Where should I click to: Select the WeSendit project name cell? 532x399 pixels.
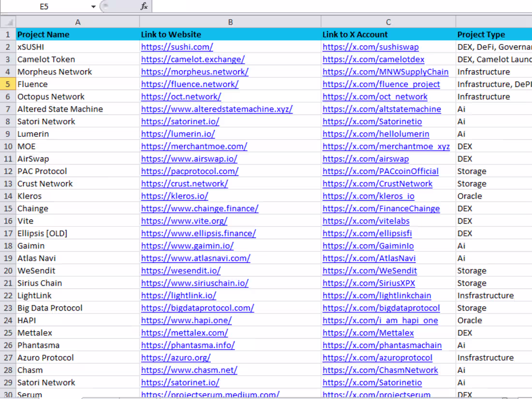pyautogui.click(x=78, y=271)
